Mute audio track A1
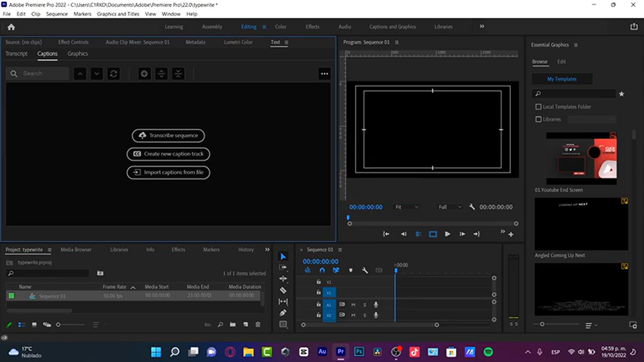 (353, 305)
